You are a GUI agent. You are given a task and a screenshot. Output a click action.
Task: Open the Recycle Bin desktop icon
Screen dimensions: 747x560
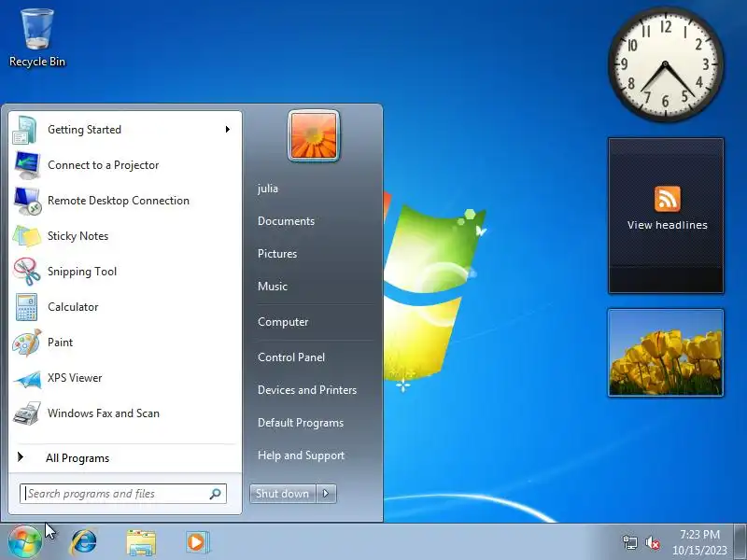click(x=37, y=38)
